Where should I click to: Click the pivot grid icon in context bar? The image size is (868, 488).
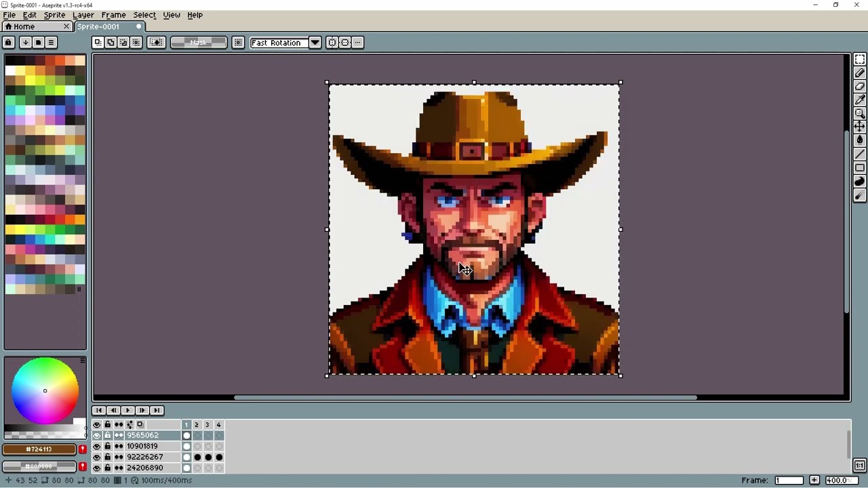click(238, 43)
